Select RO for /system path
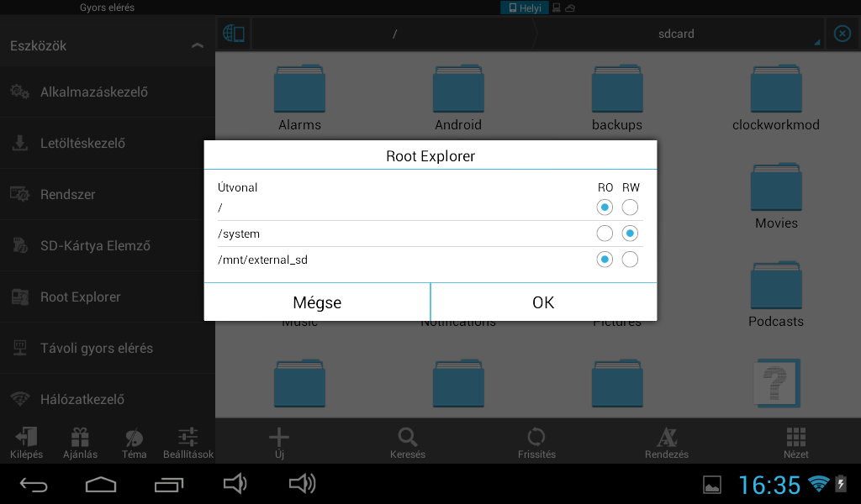Screen dimensions: 861x504 [x=605, y=234]
